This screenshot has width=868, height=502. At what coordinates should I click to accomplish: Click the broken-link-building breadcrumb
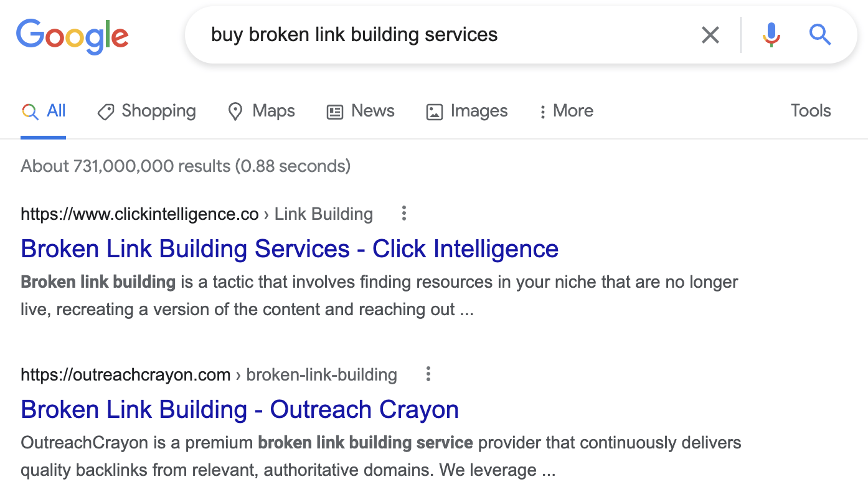321,374
